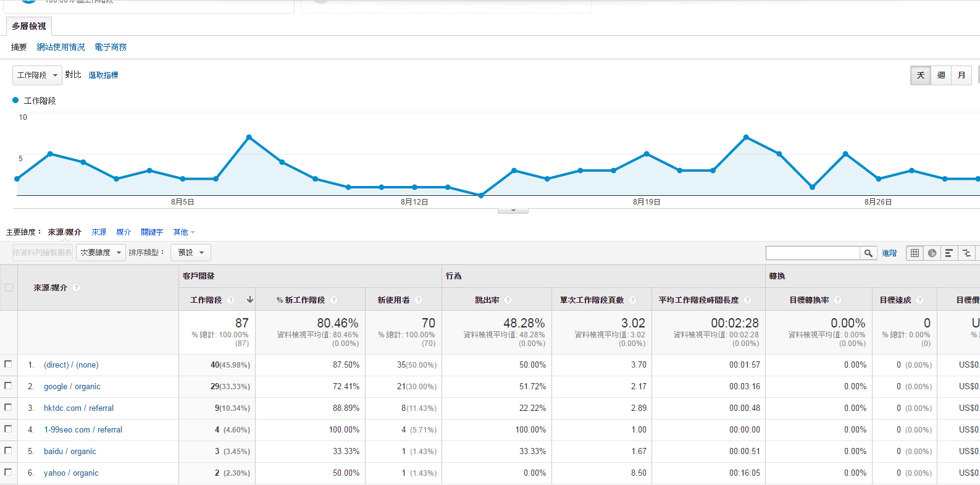Viewport: 980px width, 485px height.
Task: Open the 次要維度 dropdown
Action: [101, 253]
